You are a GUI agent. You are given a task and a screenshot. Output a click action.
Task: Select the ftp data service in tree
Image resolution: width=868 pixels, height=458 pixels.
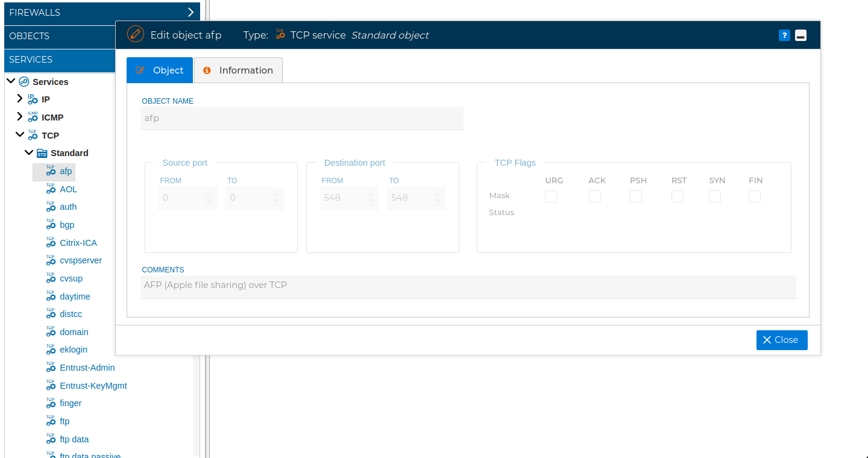[x=74, y=439]
